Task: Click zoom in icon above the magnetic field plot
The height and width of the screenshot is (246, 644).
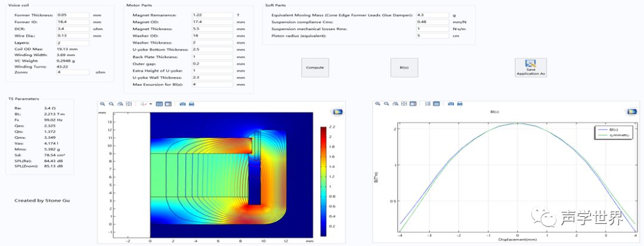Action: (x=103, y=104)
